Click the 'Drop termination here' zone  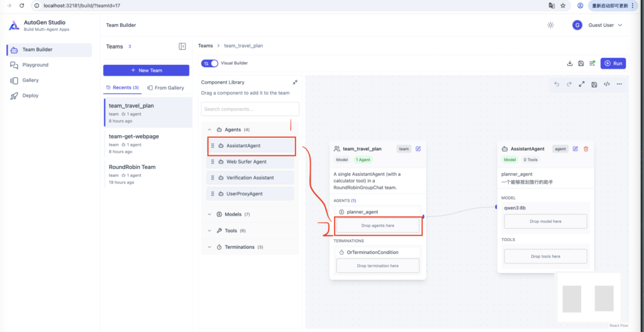pyautogui.click(x=378, y=266)
